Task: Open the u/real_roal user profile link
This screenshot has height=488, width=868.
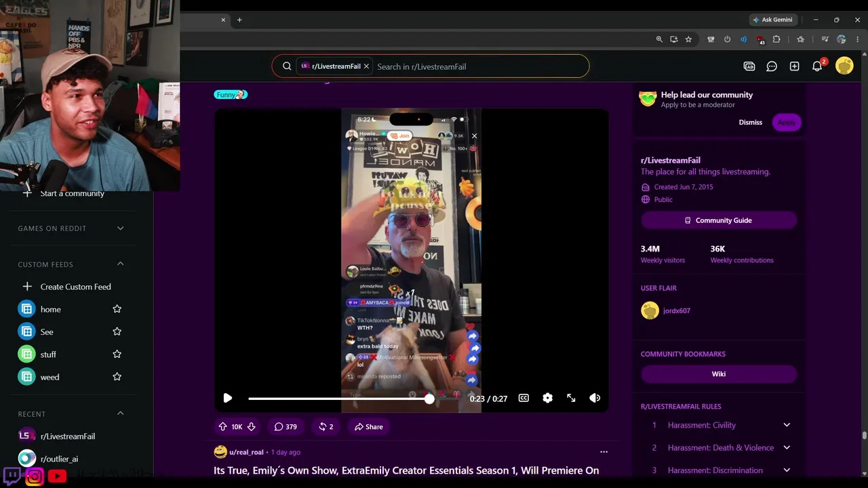Action: pos(246,452)
